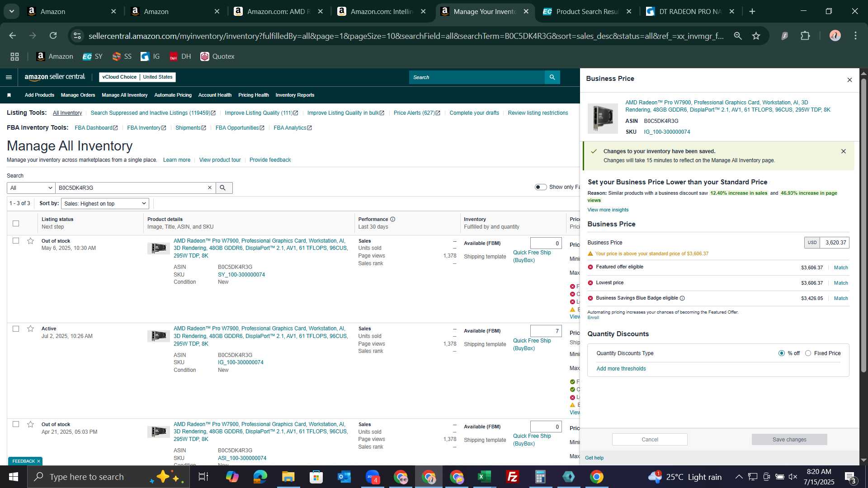Image resolution: width=868 pixels, height=488 pixels.
Task: Edit quantity field showing 7
Action: pyautogui.click(x=546, y=331)
